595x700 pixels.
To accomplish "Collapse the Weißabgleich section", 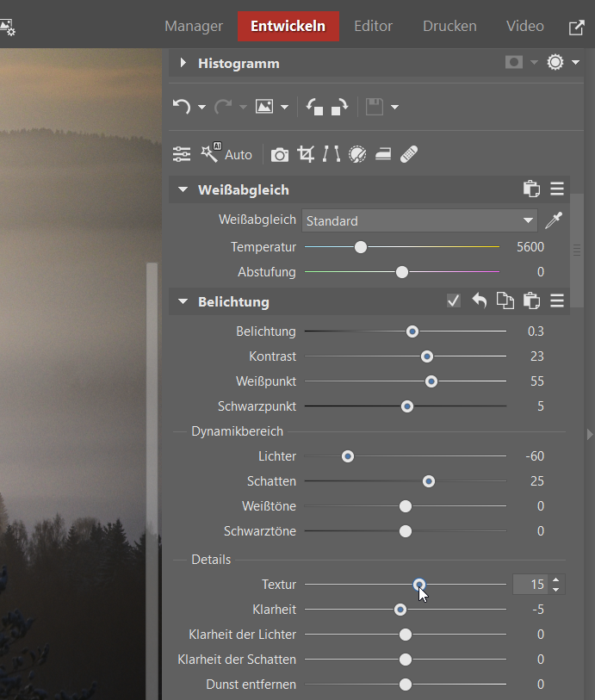I will coord(183,189).
